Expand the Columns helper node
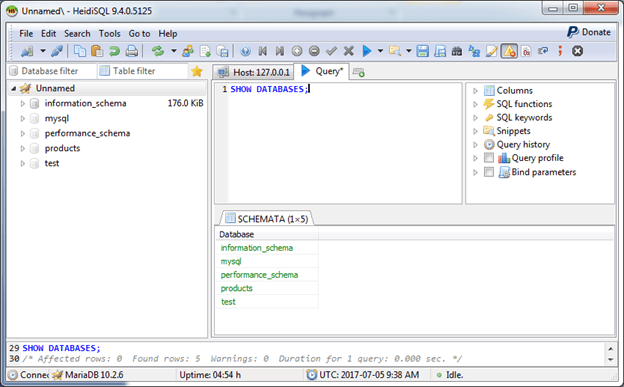624x387 pixels. point(475,91)
